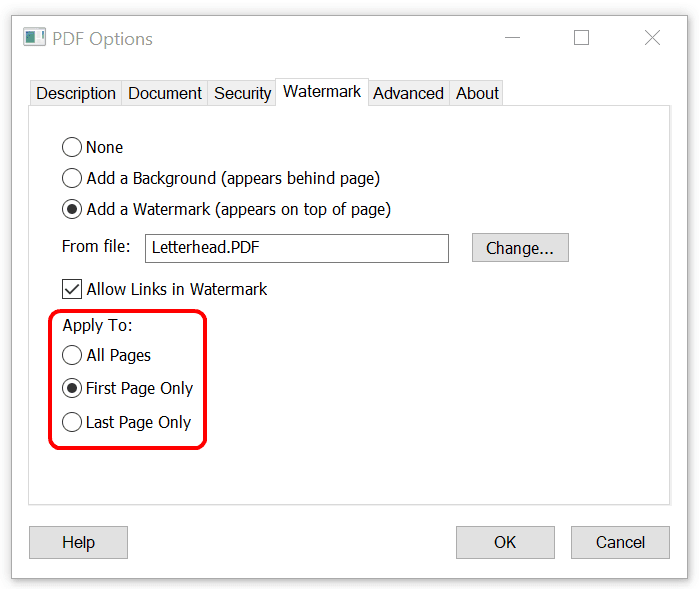Select the Watermark tab

(322, 92)
